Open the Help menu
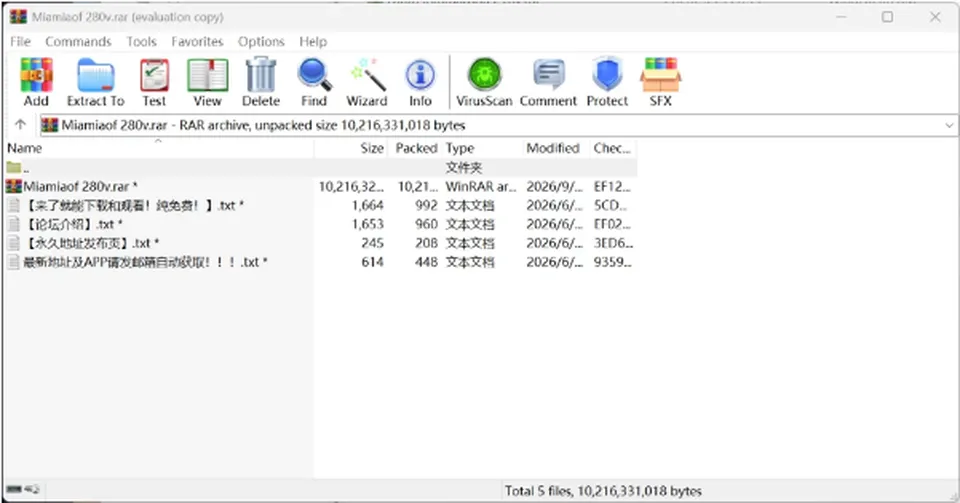The height and width of the screenshot is (503, 960). tap(313, 42)
